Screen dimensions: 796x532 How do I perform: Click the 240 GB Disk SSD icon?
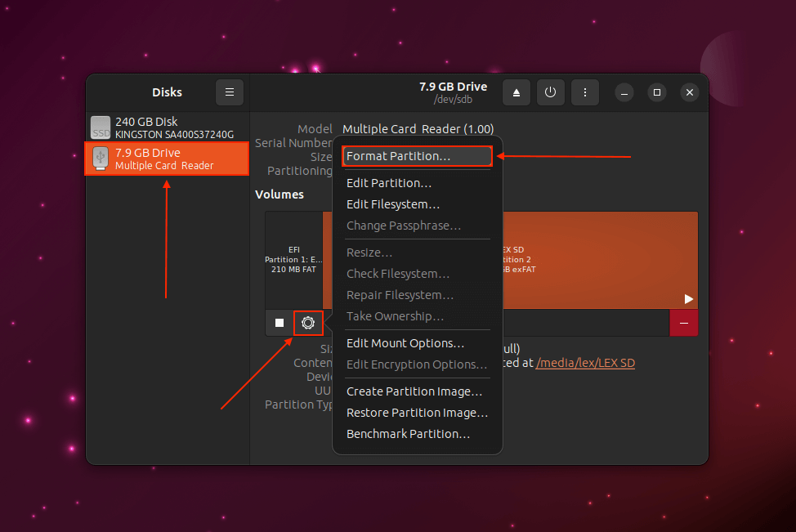[x=101, y=127]
